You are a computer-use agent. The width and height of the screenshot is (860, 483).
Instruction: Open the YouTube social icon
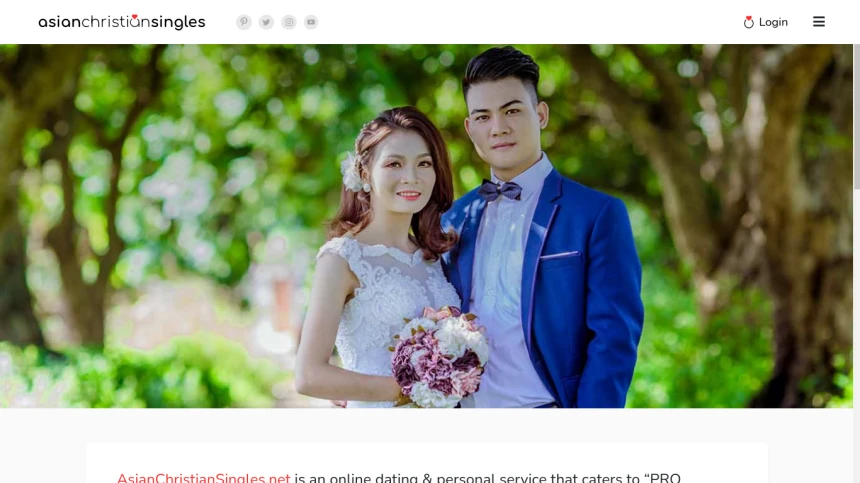pos(311,22)
